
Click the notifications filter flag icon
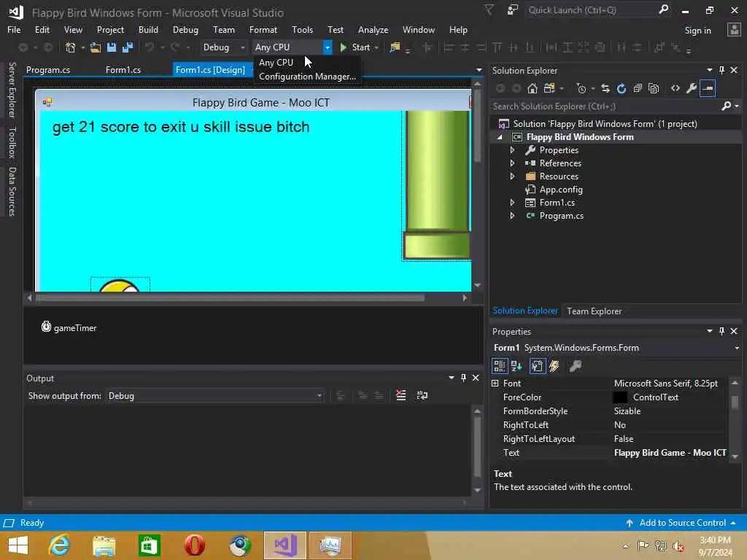(x=489, y=10)
